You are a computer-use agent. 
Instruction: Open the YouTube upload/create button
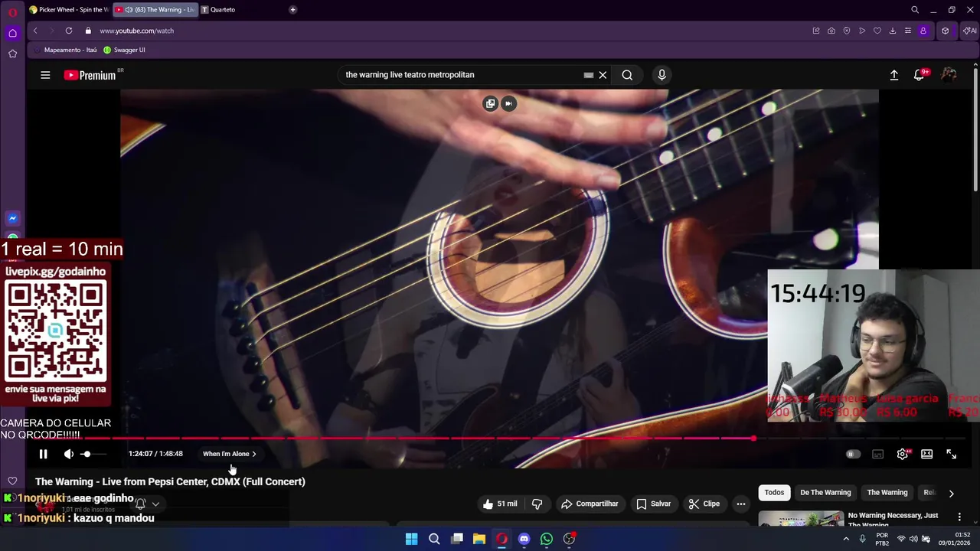pos(893,75)
